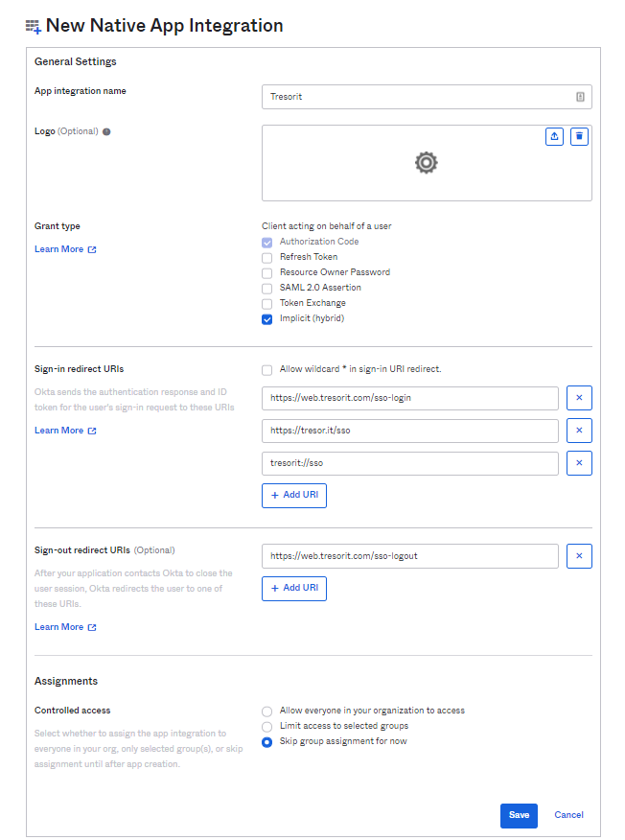This screenshot has width=625, height=840.
Task: Click the default gear logo placeholder
Action: coord(427,162)
